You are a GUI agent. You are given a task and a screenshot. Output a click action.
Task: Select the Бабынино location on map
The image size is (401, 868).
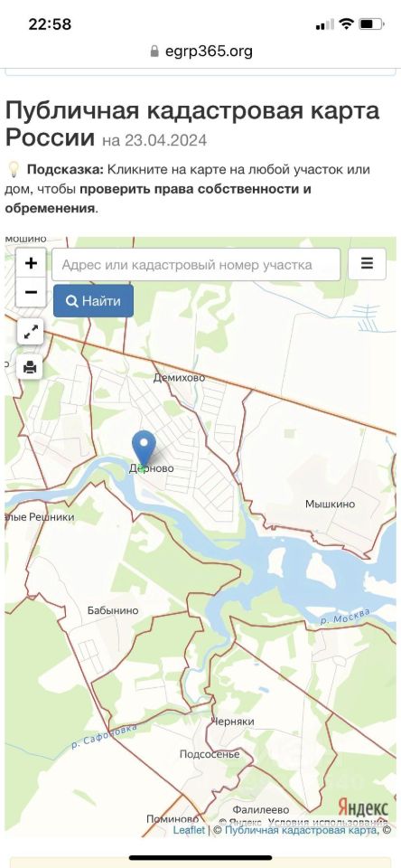[x=113, y=610]
